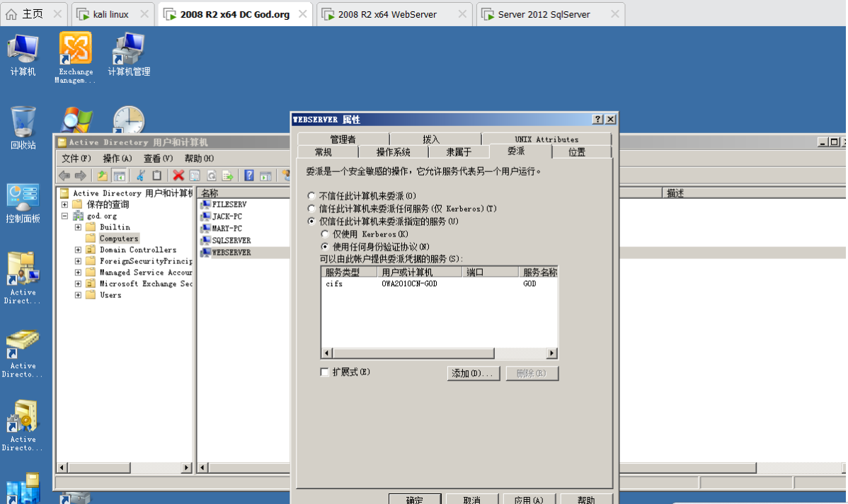Click the god.org domain icon in tree
Screen dimensions: 848x504
click(78, 216)
